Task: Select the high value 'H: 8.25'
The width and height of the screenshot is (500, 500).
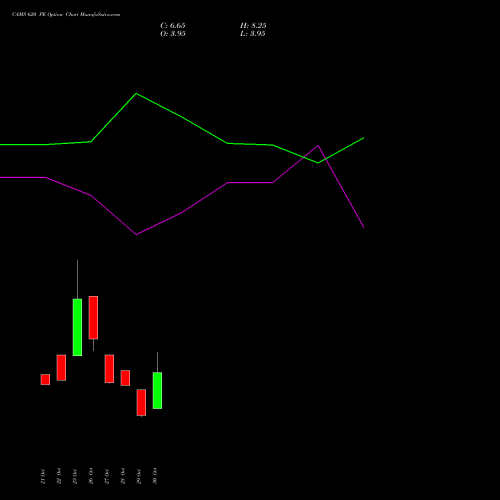Action: 253,26
